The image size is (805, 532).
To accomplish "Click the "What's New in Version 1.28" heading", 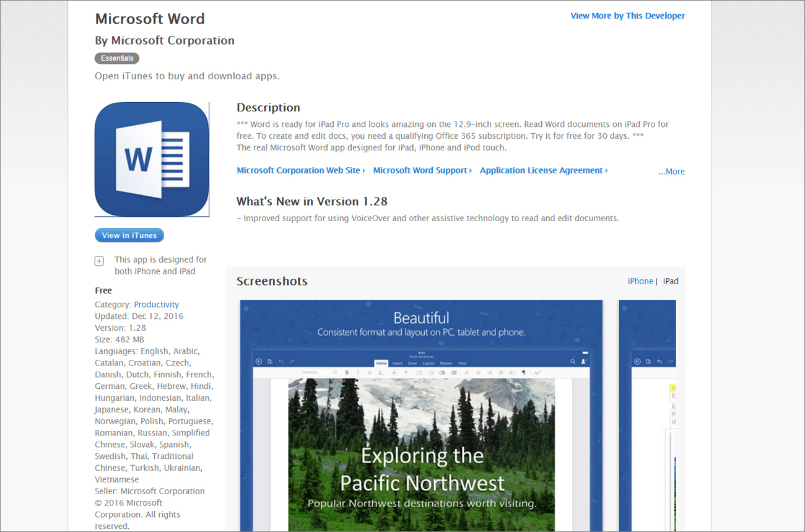I will (312, 201).
